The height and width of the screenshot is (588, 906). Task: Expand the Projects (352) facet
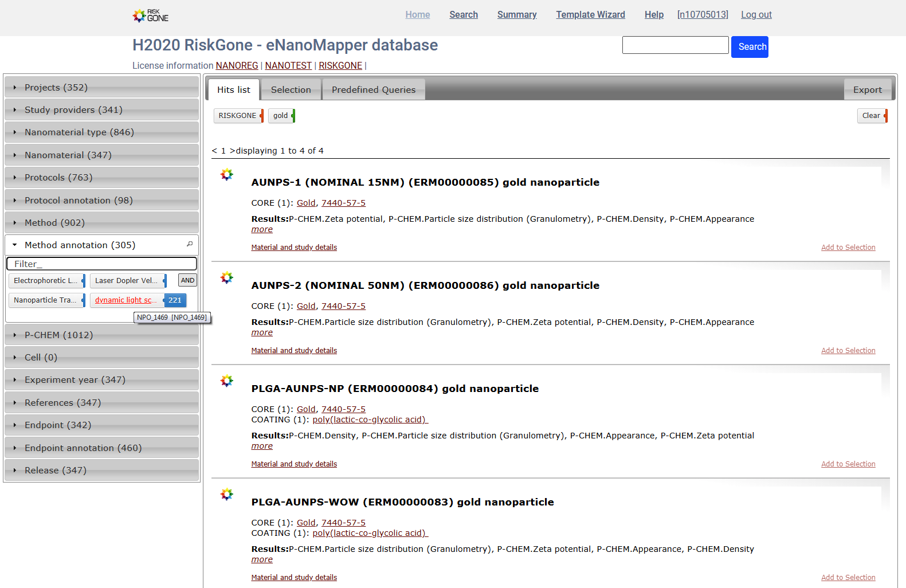click(56, 88)
